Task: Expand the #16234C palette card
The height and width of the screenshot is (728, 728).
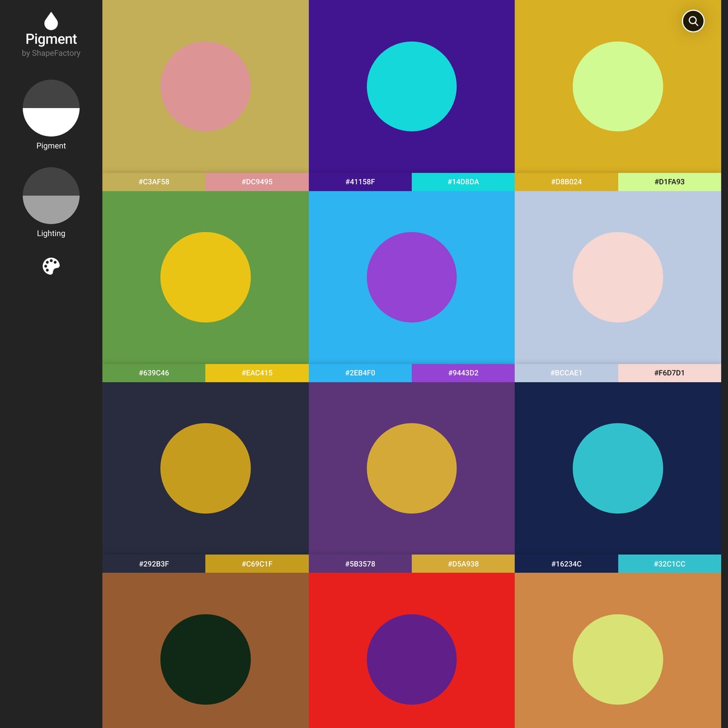Action: click(567, 564)
